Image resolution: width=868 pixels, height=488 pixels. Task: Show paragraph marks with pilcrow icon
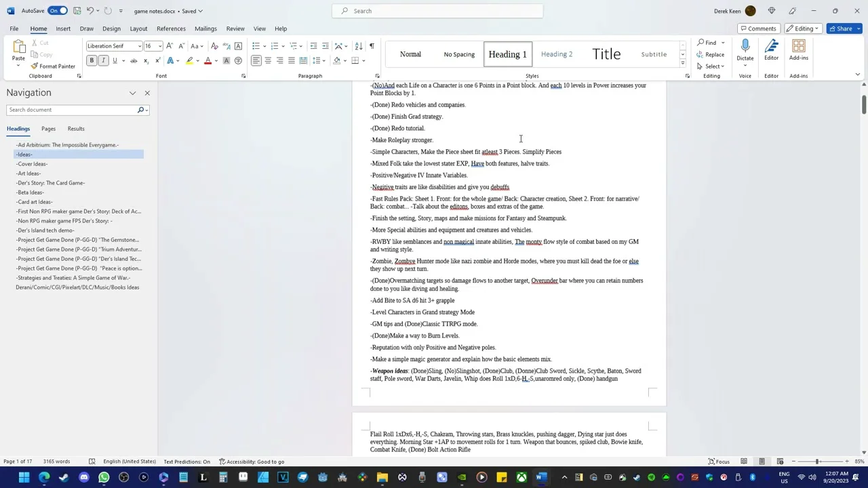pyautogui.click(x=372, y=46)
